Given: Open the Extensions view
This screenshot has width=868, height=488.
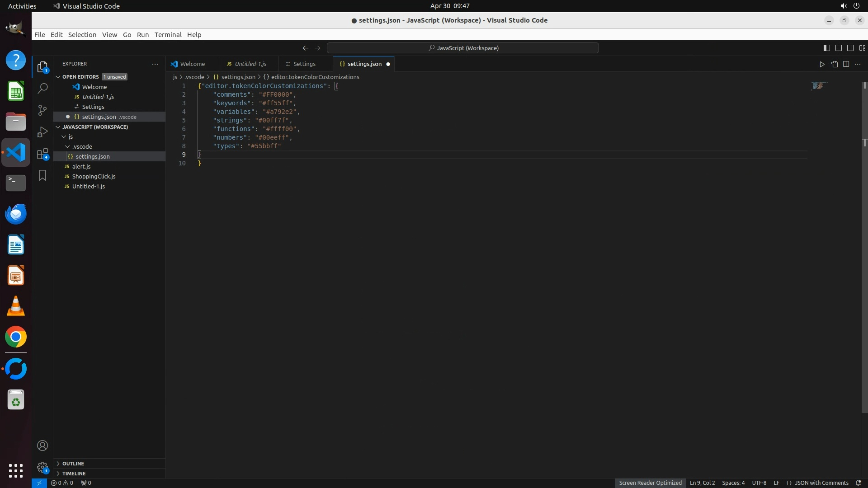Looking at the screenshot, I should pos(42,154).
